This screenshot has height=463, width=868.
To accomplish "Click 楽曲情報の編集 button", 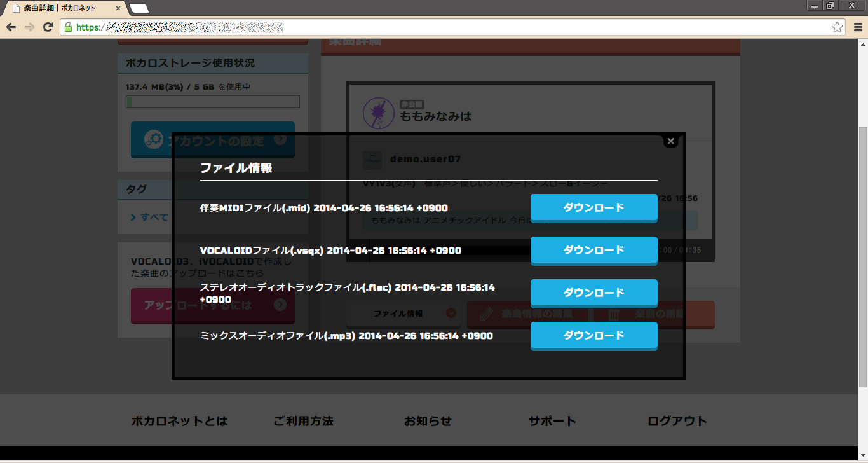I will (527, 314).
